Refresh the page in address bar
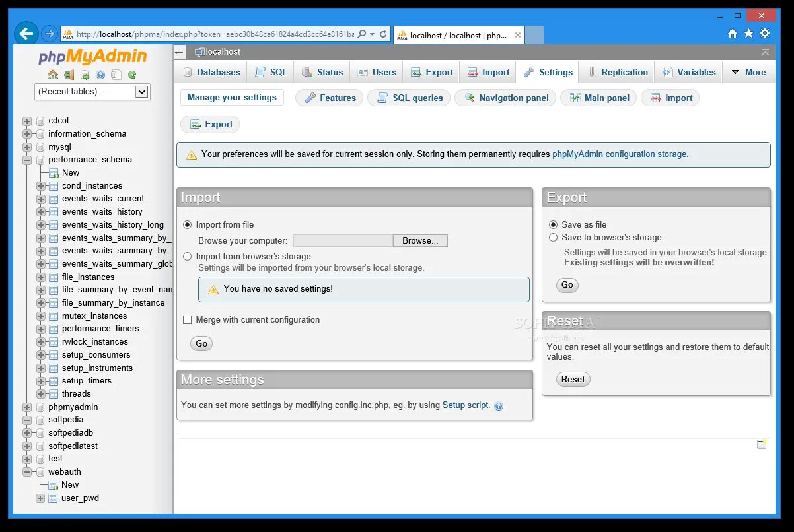 tap(384, 34)
